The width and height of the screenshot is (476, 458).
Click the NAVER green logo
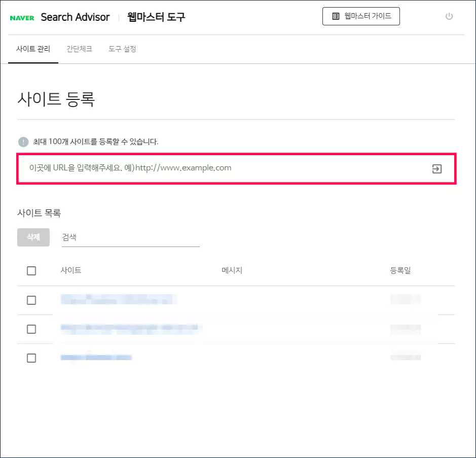21,16
